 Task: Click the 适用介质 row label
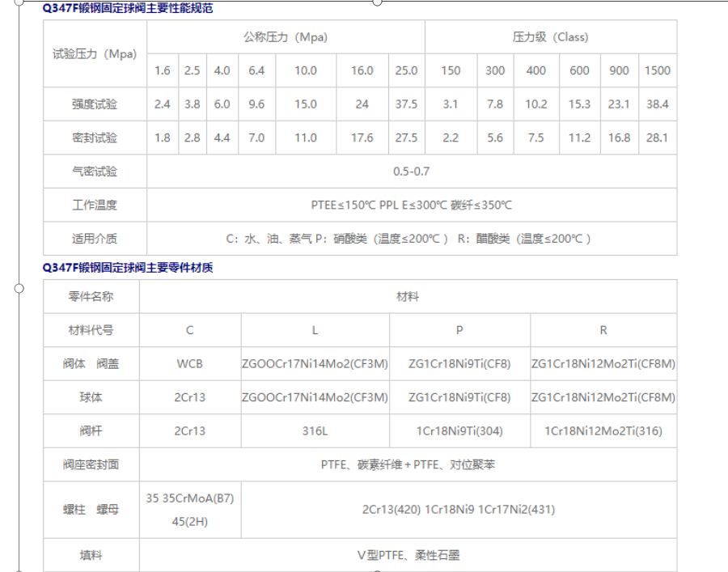coord(95,239)
